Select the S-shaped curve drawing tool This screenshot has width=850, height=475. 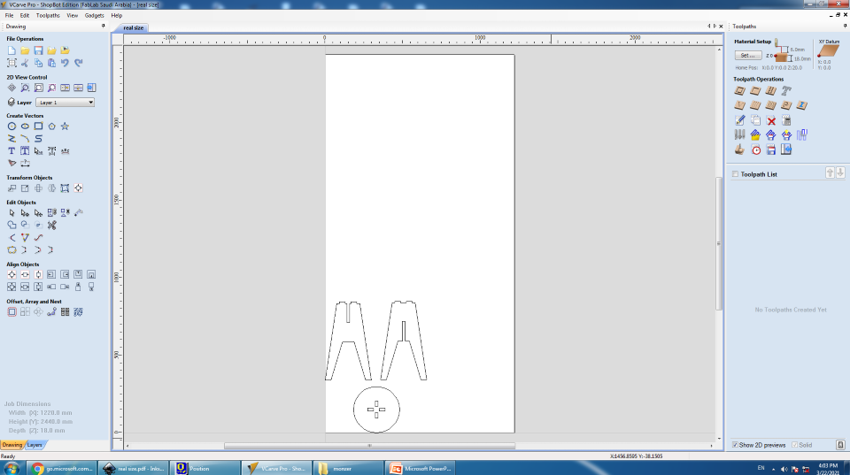pos(38,139)
